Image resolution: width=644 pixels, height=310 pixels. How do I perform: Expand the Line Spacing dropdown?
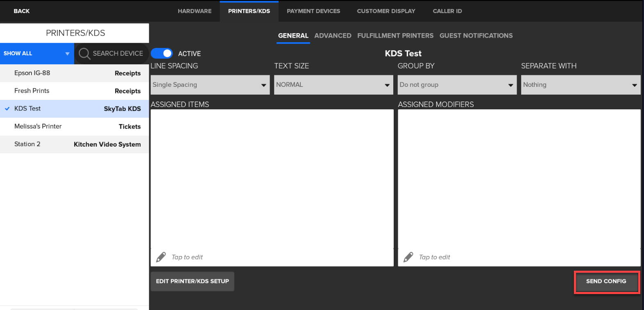[x=210, y=85]
